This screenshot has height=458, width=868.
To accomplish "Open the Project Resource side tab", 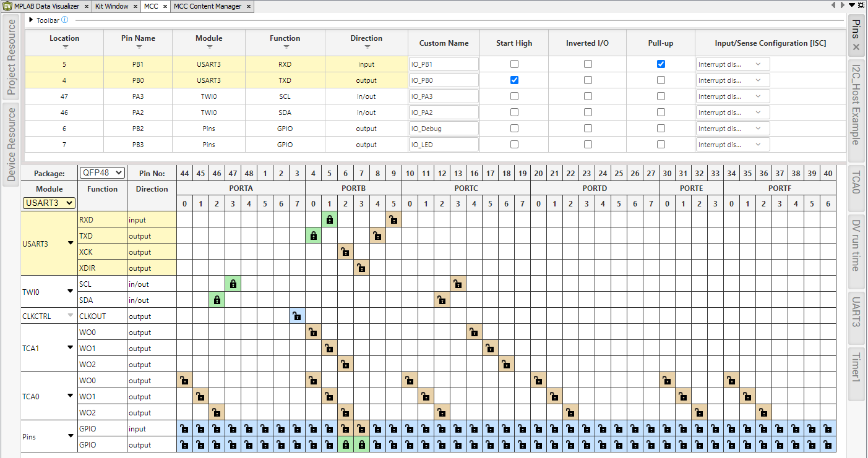I will [11, 58].
